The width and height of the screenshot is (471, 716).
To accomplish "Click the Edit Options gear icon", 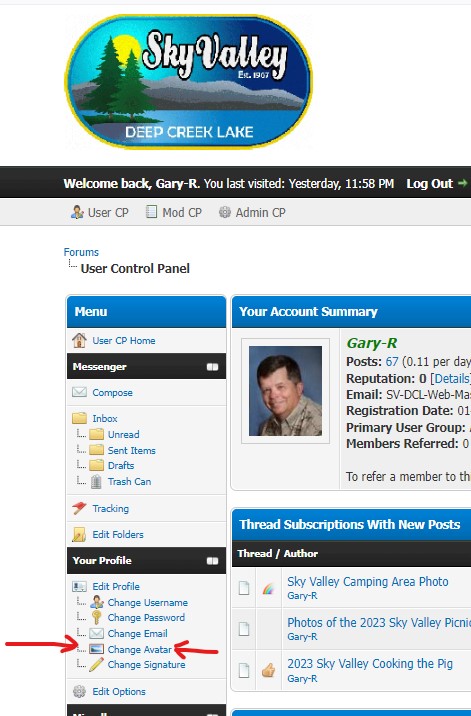I will point(79,691).
